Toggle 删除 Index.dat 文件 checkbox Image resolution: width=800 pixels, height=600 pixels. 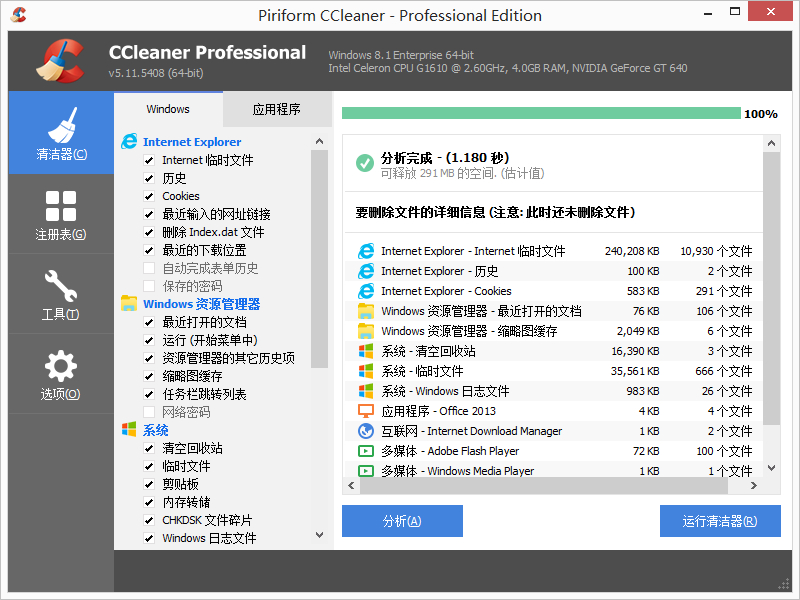click(x=149, y=232)
